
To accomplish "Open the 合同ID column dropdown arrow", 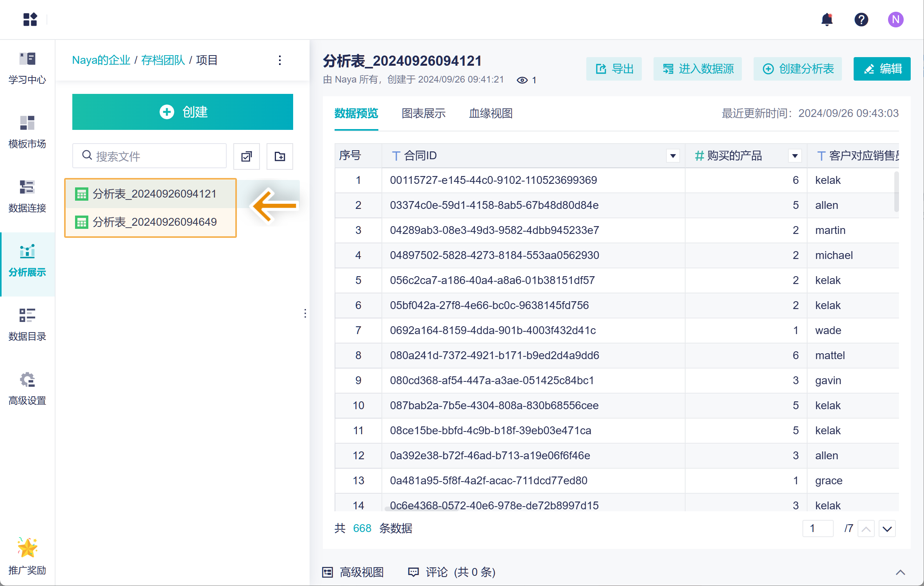I will (x=673, y=156).
